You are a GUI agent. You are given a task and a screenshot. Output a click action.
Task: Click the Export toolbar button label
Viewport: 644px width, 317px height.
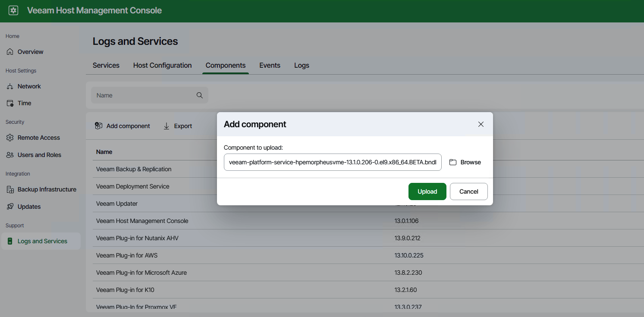(183, 126)
